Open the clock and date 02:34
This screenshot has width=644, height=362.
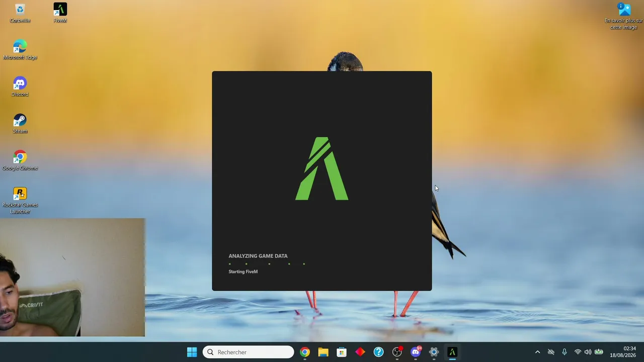click(623, 352)
